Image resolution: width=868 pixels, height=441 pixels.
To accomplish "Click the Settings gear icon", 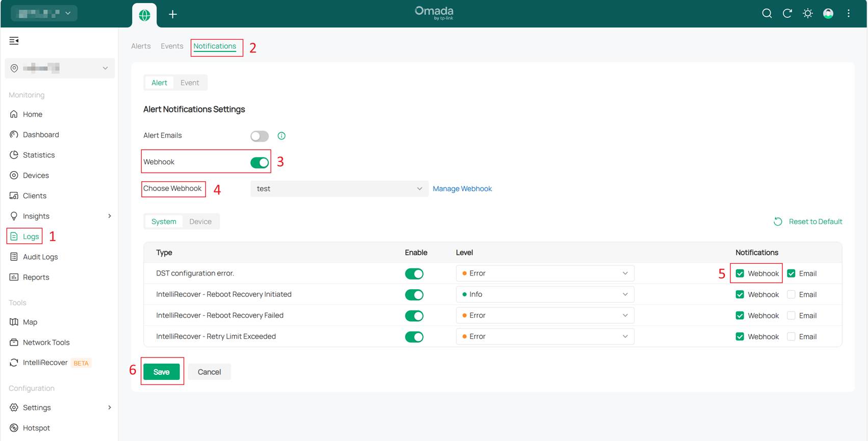I will [14, 407].
